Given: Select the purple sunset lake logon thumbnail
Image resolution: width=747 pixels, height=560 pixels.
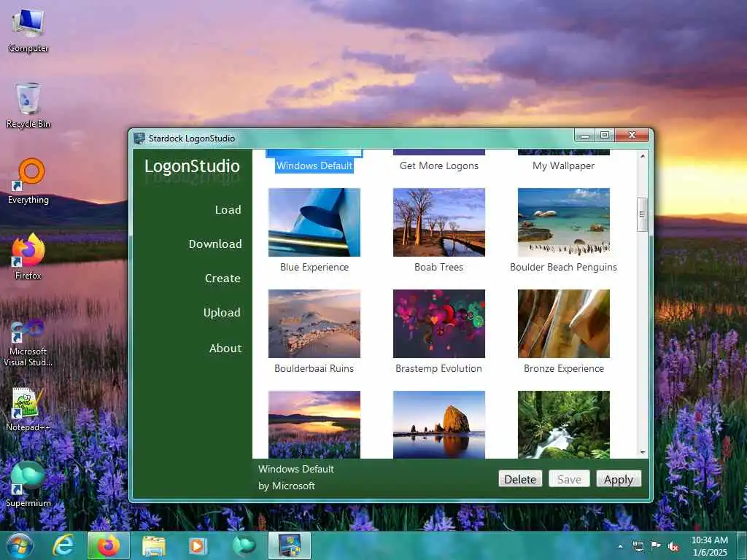Looking at the screenshot, I should (314, 425).
